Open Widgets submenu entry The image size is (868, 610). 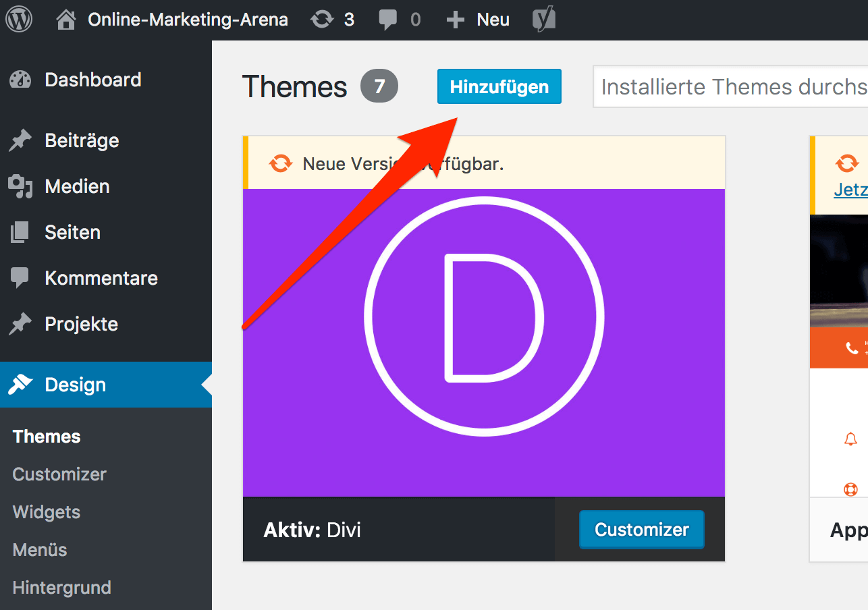47,512
